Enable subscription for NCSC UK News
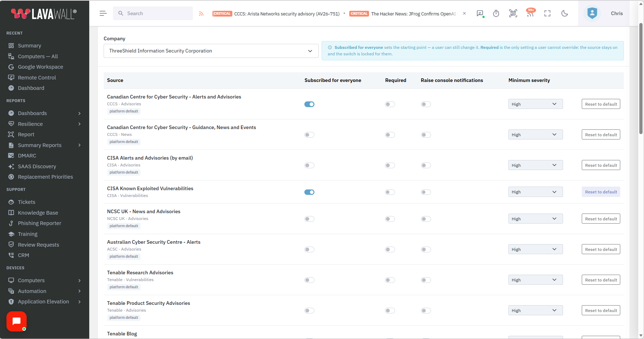This screenshot has height=339, width=644. point(309,219)
